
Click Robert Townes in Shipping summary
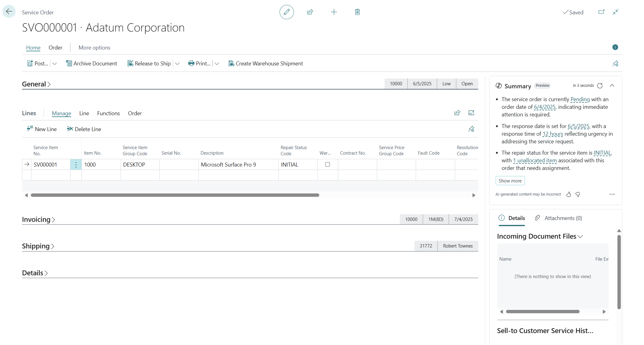point(458,246)
